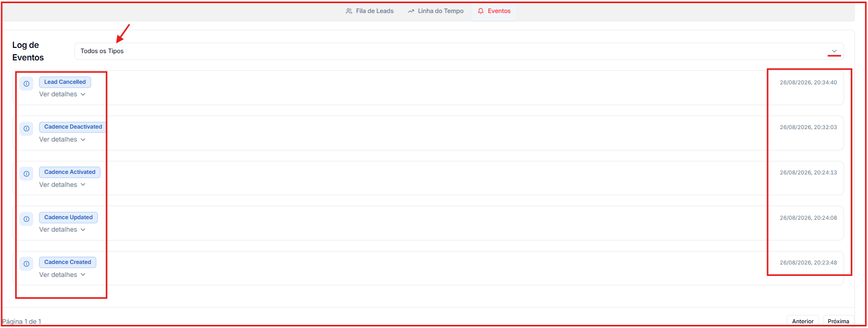Click the people icon on Fila de Leads
868x328 pixels.
[x=349, y=11]
